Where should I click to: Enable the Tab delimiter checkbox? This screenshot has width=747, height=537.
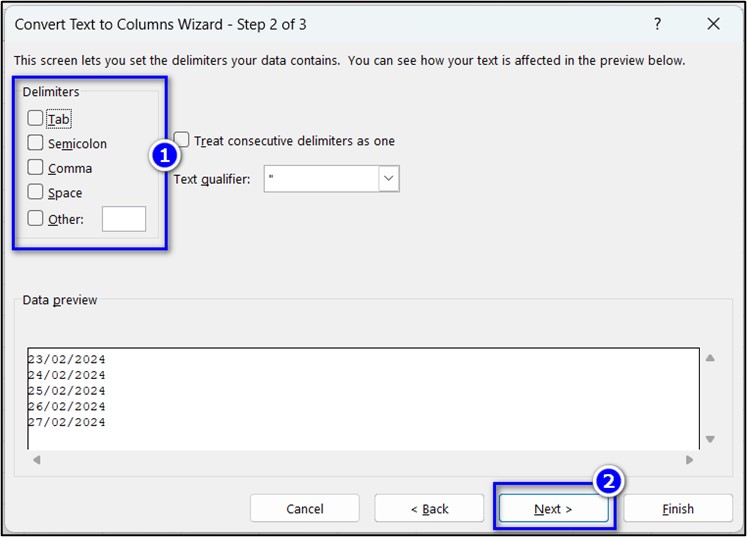click(36, 119)
